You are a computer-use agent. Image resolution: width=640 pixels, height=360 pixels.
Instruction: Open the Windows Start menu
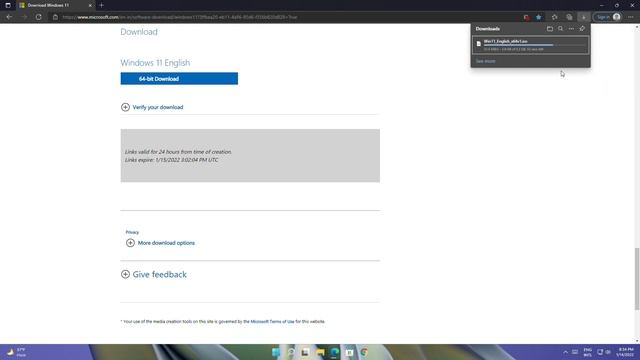(x=276, y=352)
